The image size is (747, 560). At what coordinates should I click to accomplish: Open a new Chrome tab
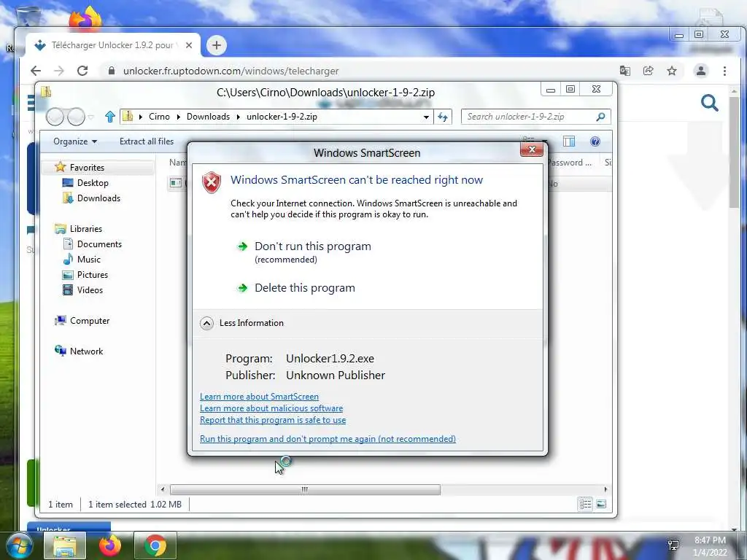[x=216, y=45]
